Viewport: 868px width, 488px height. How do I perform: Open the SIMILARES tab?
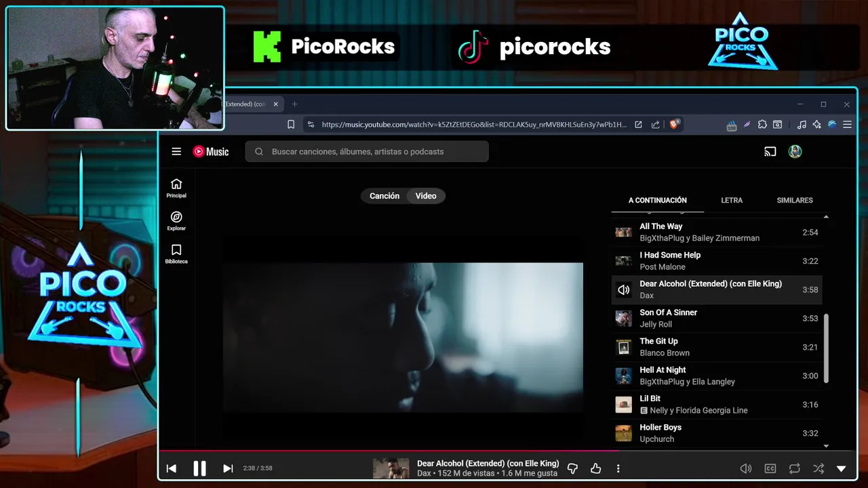(795, 201)
